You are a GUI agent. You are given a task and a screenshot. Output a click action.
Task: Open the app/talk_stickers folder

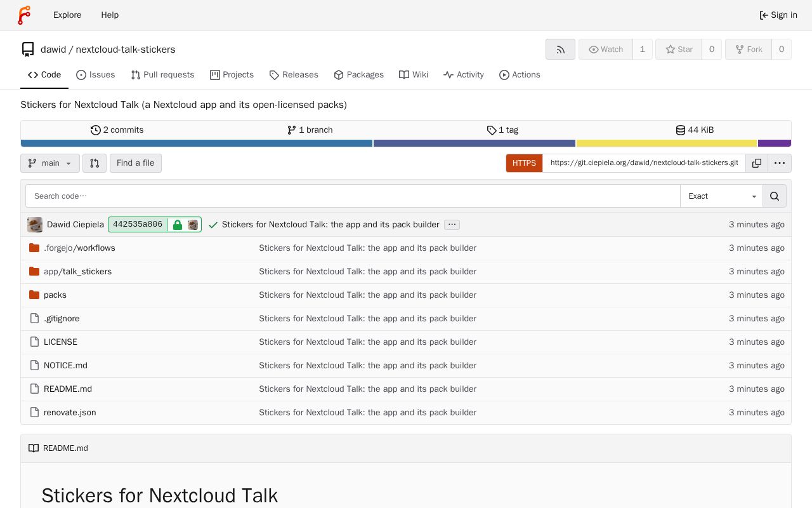pyautogui.click(x=77, y=272)
